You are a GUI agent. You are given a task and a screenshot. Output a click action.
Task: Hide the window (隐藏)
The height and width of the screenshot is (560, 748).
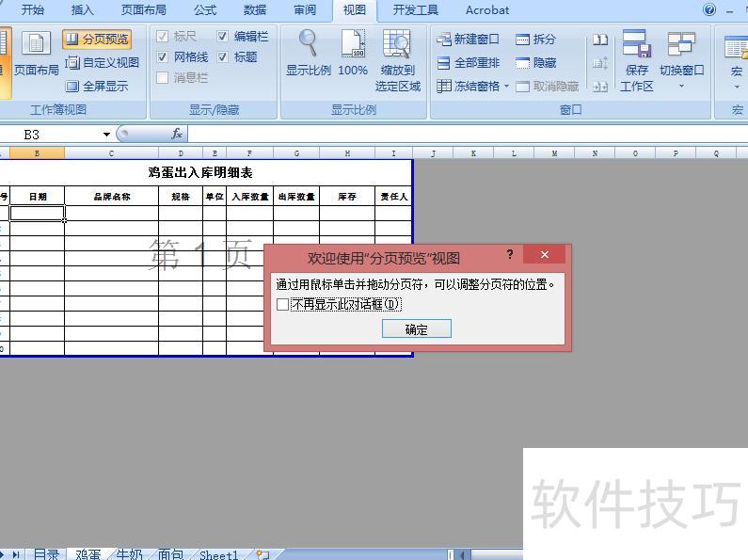coord(535,62)
